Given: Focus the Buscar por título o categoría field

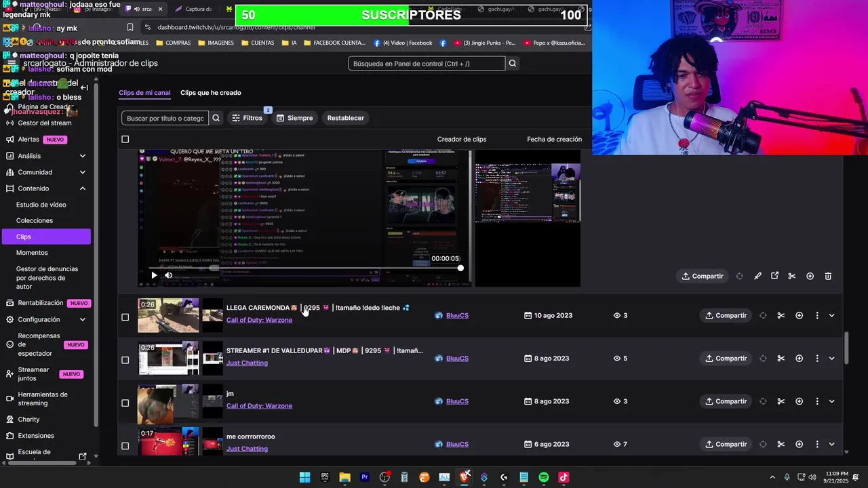Looking at the screenshot, I should [165, 118].
